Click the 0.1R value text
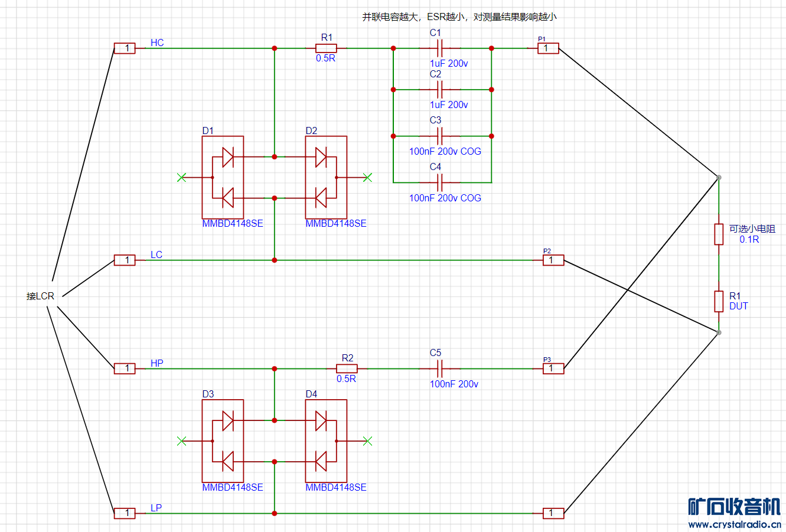The image size is (786, 532). coord(749,239)
